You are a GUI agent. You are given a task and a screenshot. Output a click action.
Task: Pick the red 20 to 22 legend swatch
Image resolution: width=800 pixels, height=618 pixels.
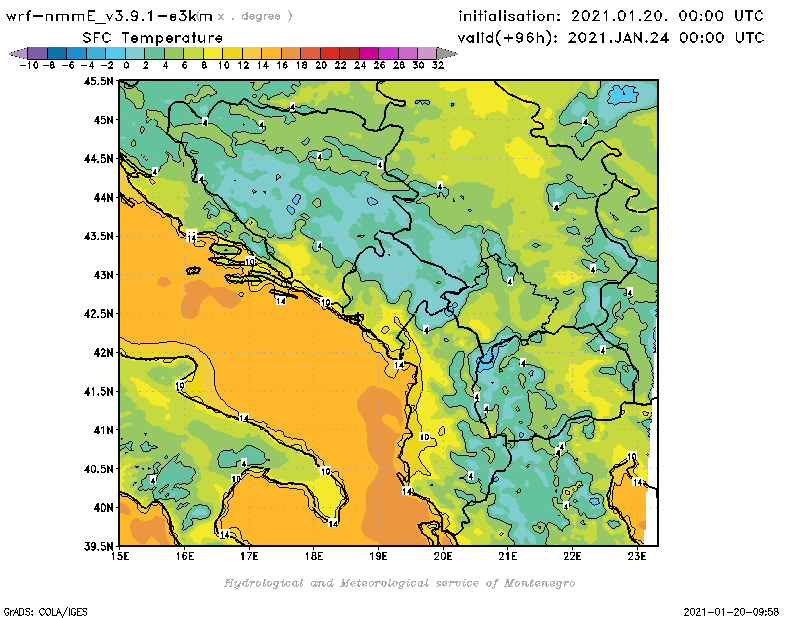click(330, 53)
